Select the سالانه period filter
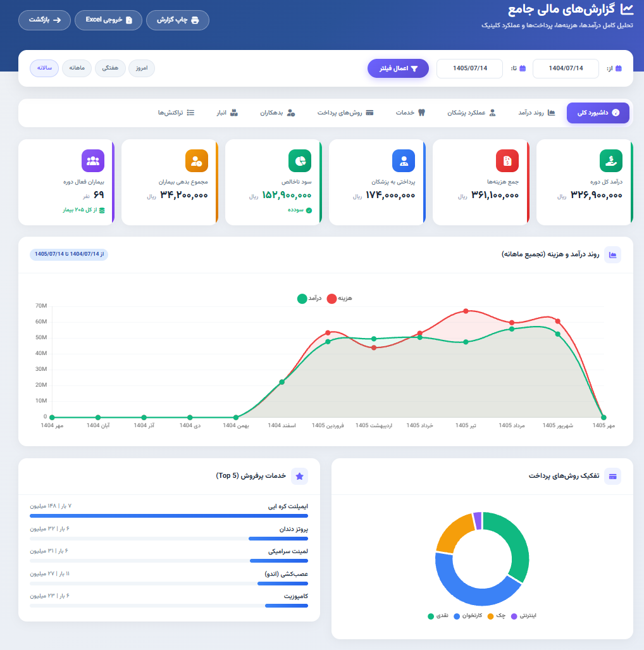This screenshot has width=644, height=650. 44,68
